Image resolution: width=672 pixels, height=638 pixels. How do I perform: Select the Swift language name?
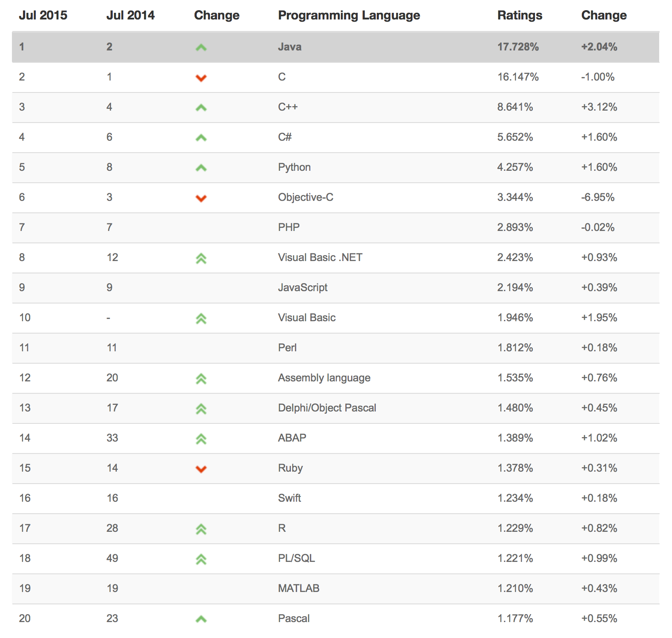(290, 498)
